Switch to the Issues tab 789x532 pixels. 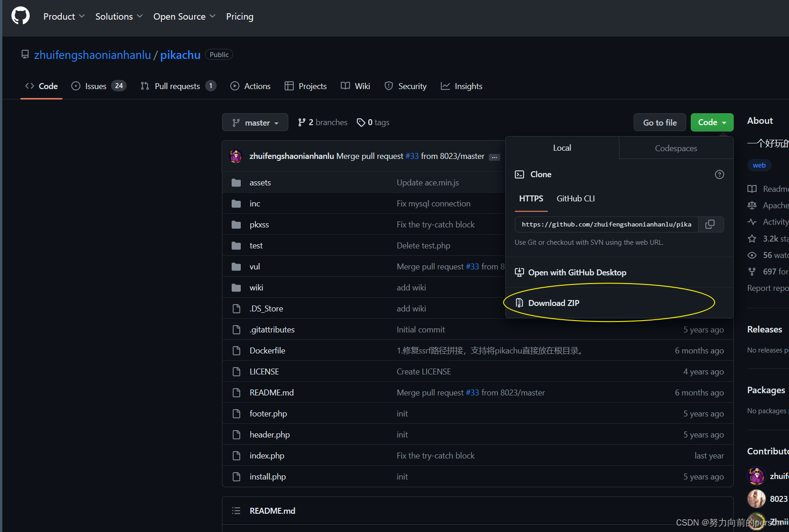tap(99, 86)
